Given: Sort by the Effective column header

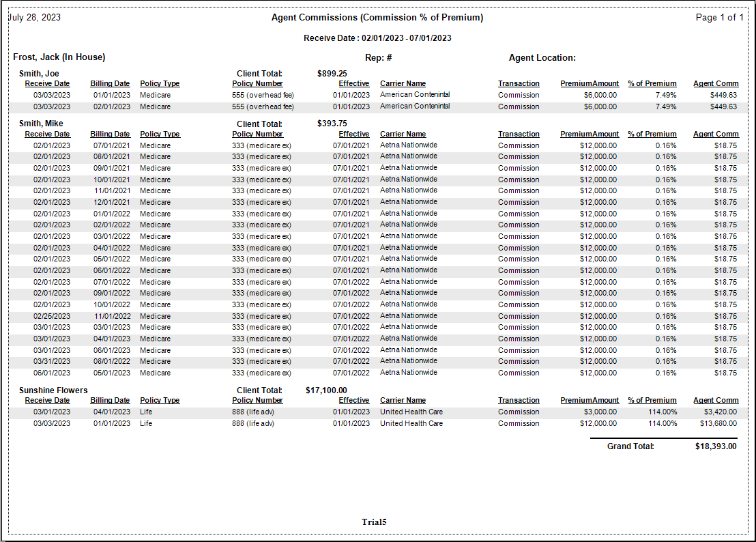Looking at the screenshot, I should tap(354, 83).
